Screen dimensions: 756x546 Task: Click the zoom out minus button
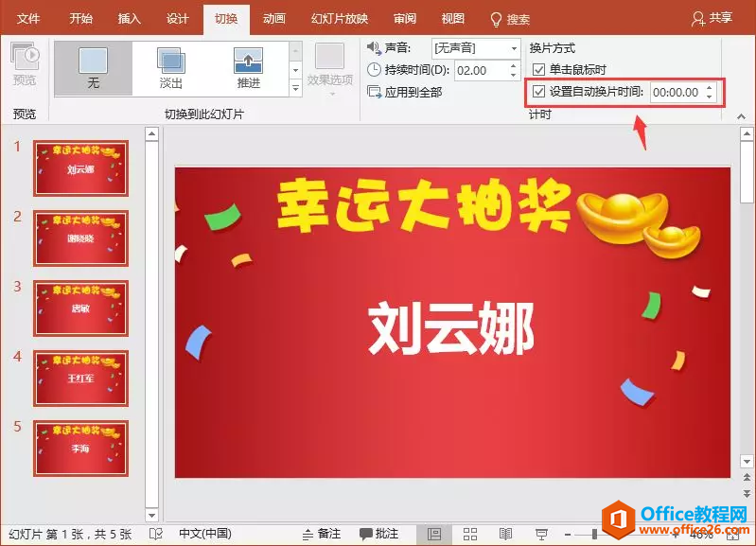point(568,535)
